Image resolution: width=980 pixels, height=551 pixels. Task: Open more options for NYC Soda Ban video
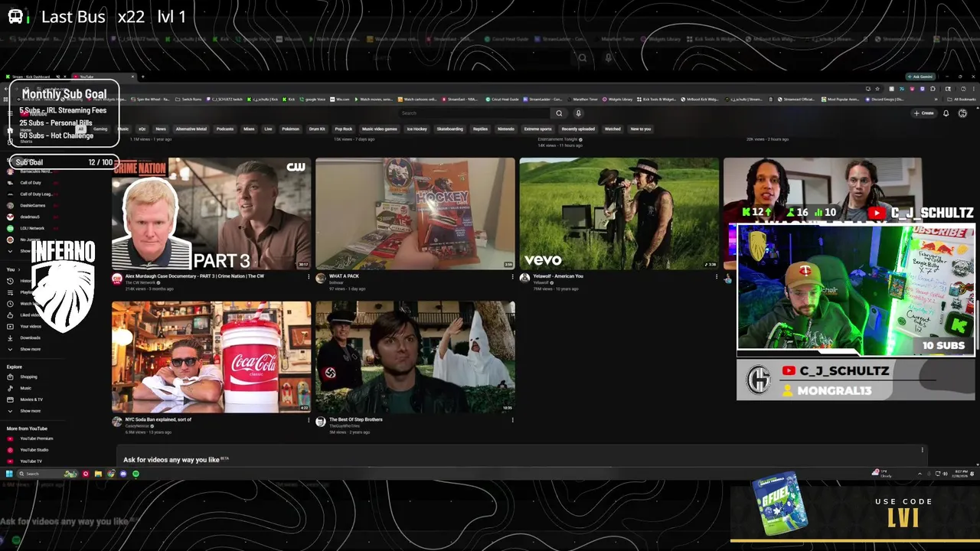coord(309,419)
